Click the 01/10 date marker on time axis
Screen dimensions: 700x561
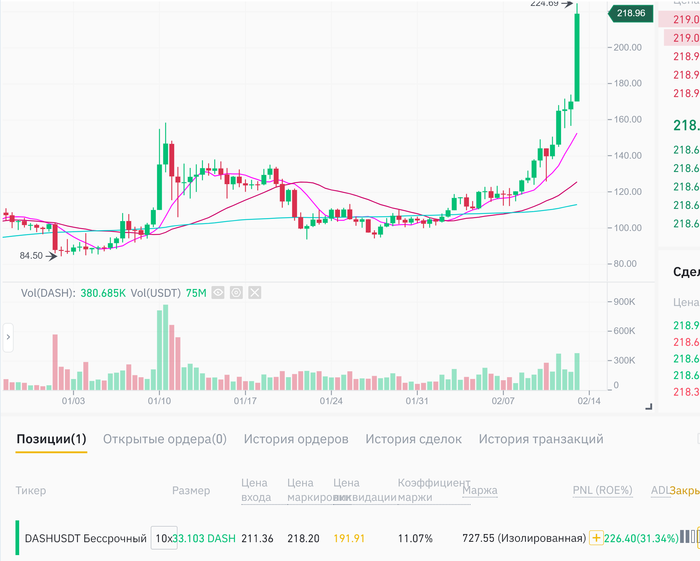coord(159,401)
